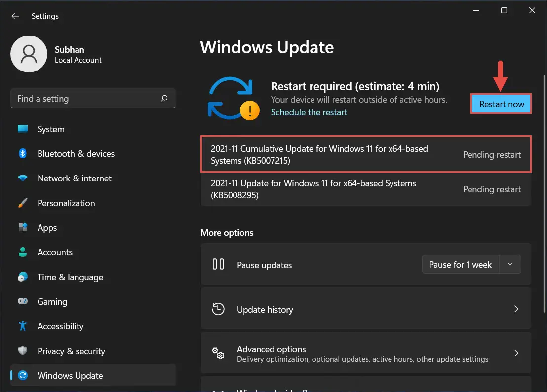Click the Local Account label
The height and width of the screenshot is (392, 547).
[x=78, y=60]
